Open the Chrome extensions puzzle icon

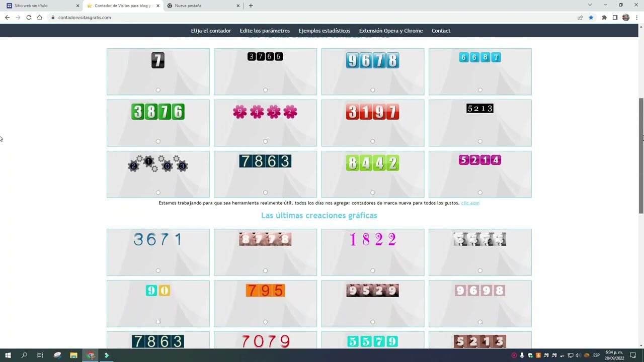click(x=604, y=17)
